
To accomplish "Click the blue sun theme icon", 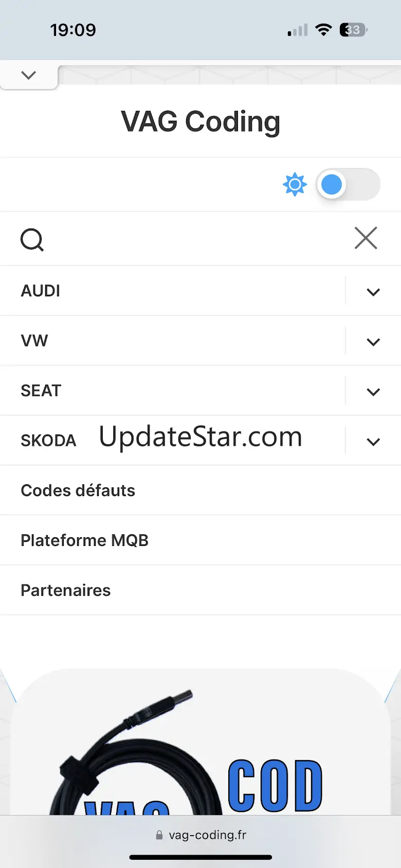I will [295, 185].
